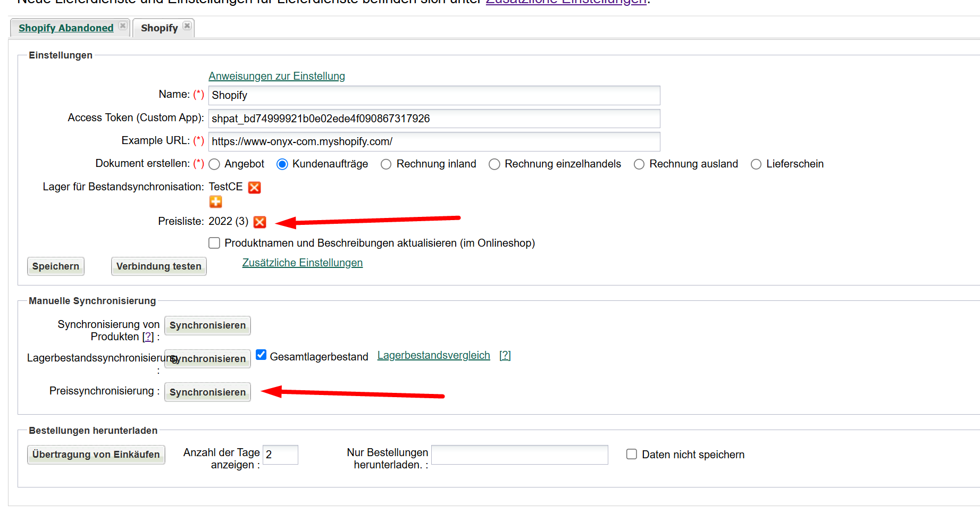Select Rechnung ausland radio option

639,164
